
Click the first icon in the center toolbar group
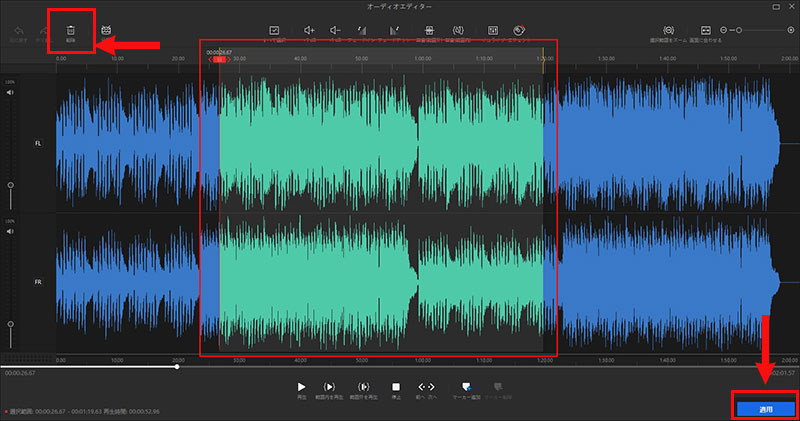(x=275, y=32)
